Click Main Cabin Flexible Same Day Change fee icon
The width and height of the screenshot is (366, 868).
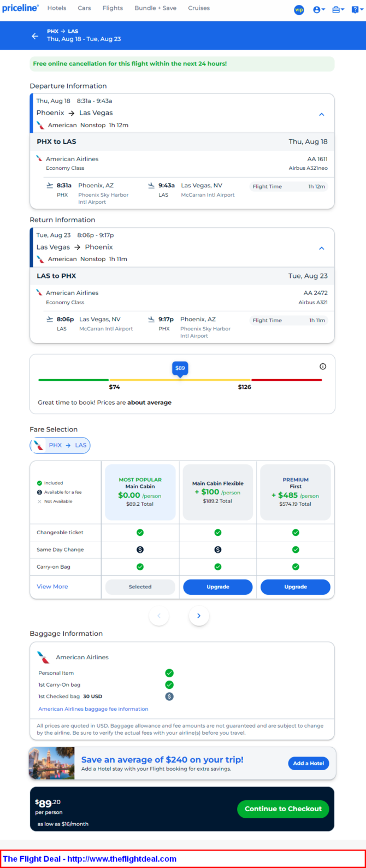pyautogui.click(x=218, y=550)
